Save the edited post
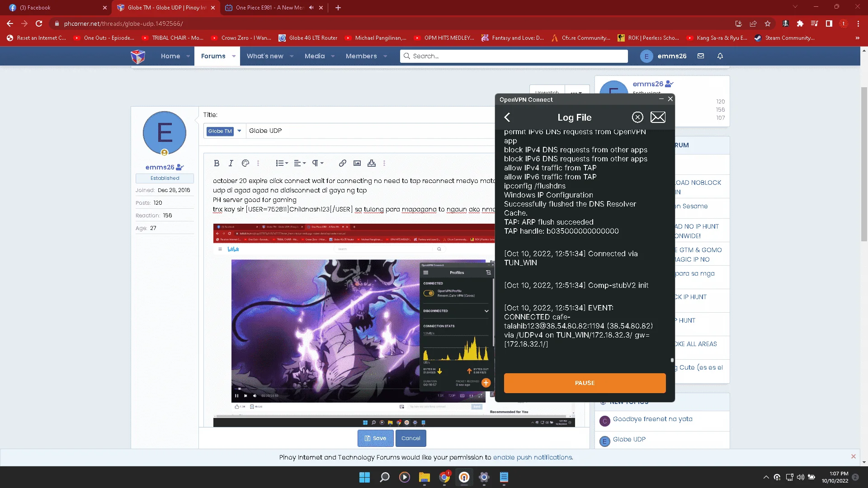This screenshot has width=868, height=488. [375, 438]
